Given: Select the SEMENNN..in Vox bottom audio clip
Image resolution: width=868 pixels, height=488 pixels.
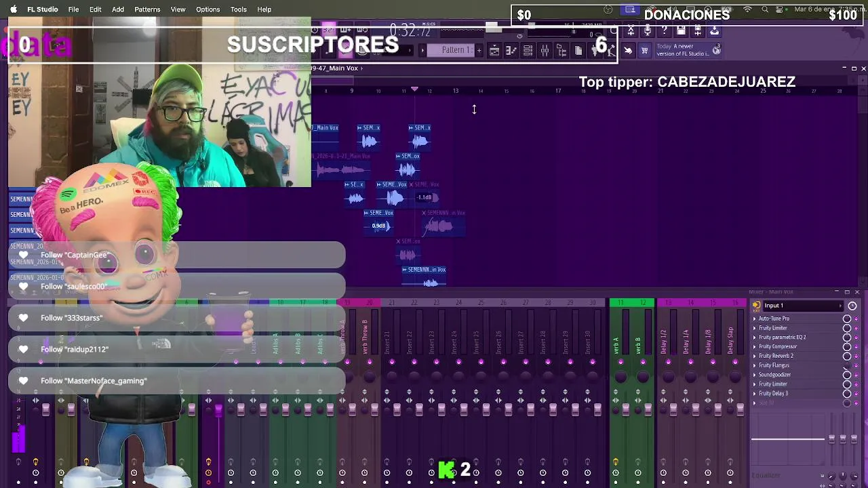Looking at the screenshot, I should [x=425, y=277].
